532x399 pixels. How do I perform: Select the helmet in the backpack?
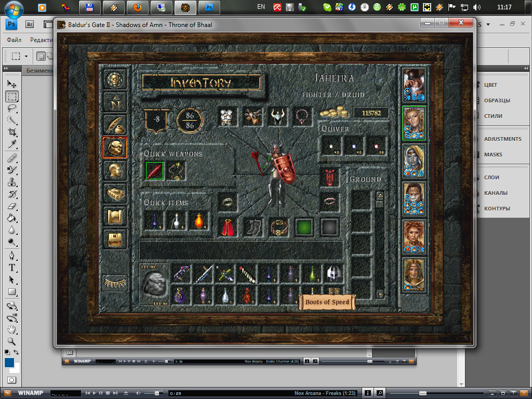tap(334, 274)
